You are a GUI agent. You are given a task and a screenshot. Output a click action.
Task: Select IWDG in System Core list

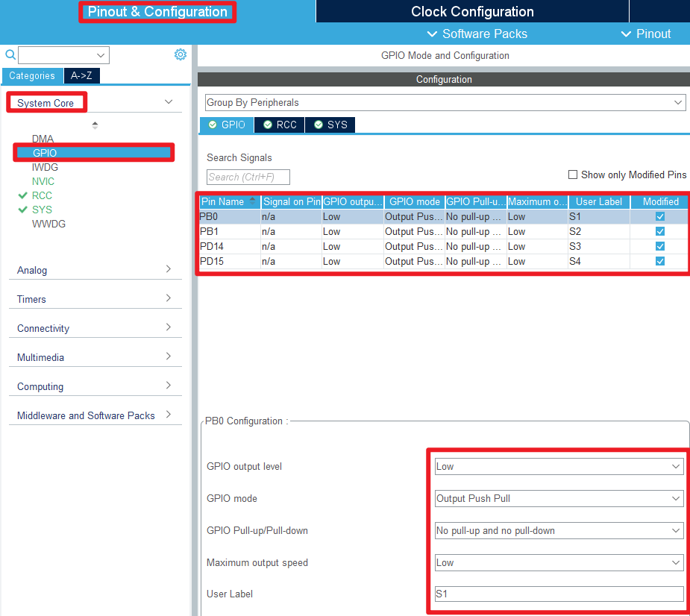tap(45, 167)
